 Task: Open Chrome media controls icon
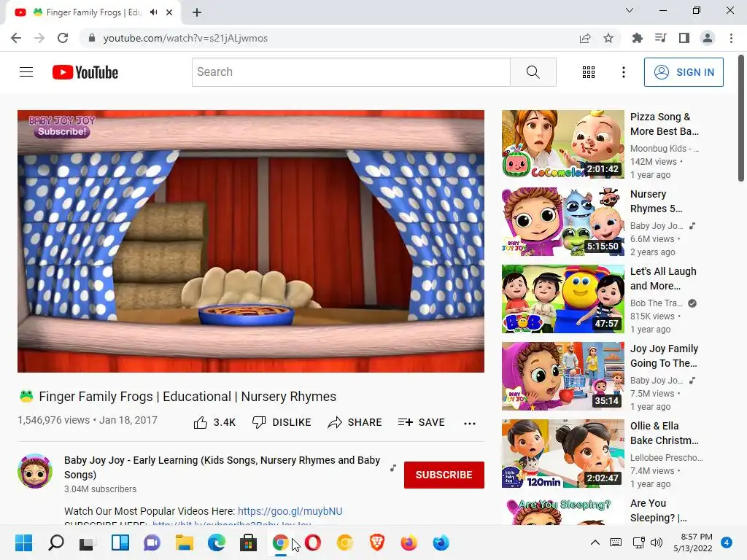point(660,38)
